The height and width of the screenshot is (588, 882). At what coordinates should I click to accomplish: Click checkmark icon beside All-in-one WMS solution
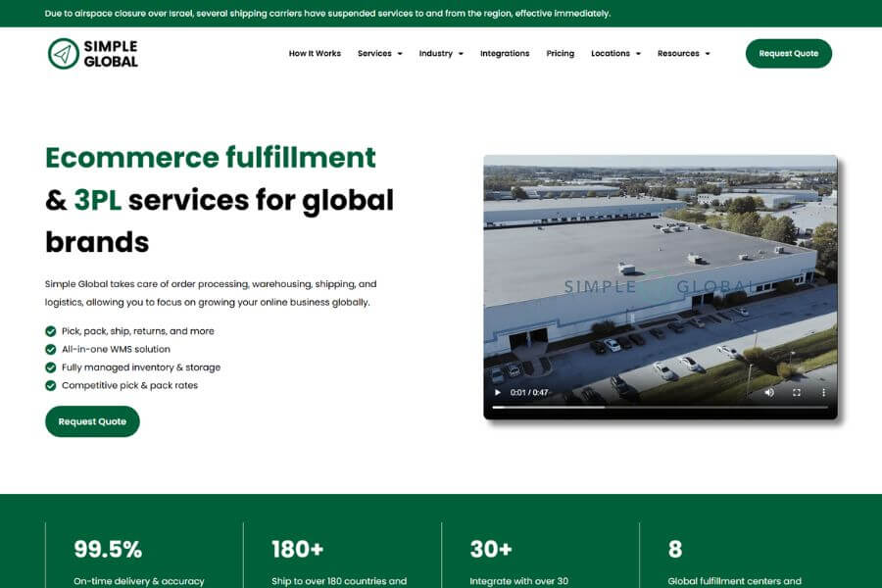51,349
